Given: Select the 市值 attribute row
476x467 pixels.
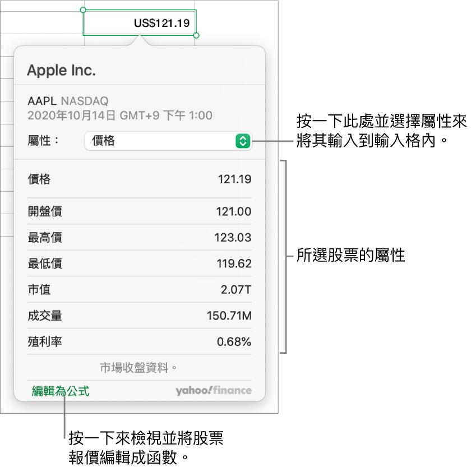Looking at the screenshot, I should (140, 290).
